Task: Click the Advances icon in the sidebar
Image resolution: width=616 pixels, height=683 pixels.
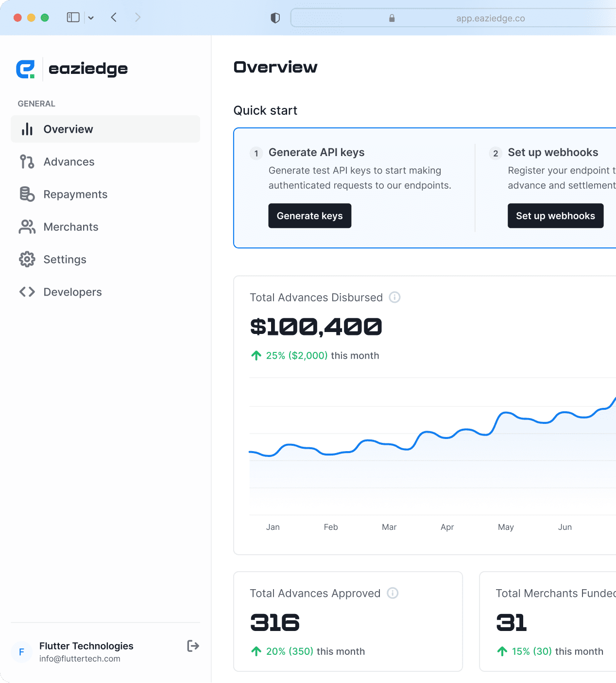Action: coord(27,161)
